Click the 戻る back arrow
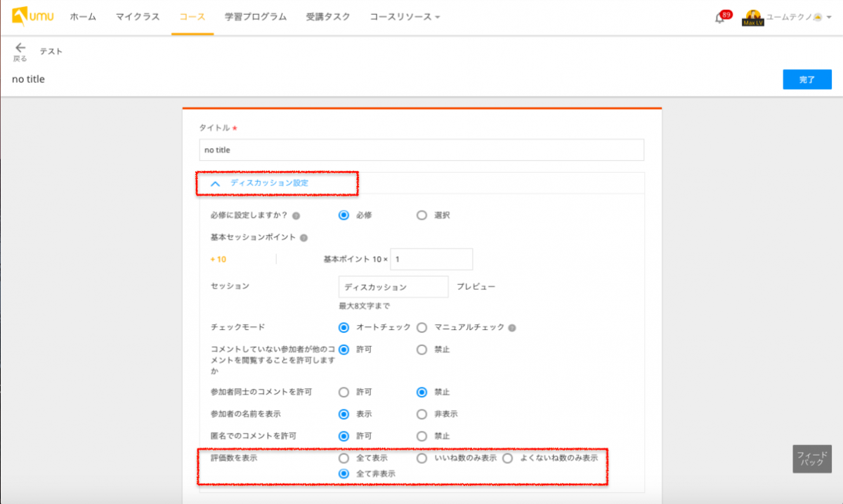 click(x=20, y=46)
